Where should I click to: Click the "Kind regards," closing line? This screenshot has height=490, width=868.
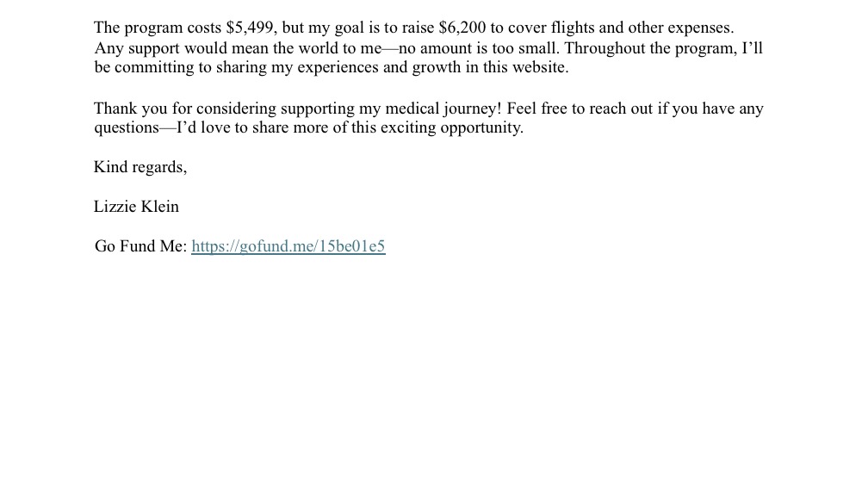140,167
